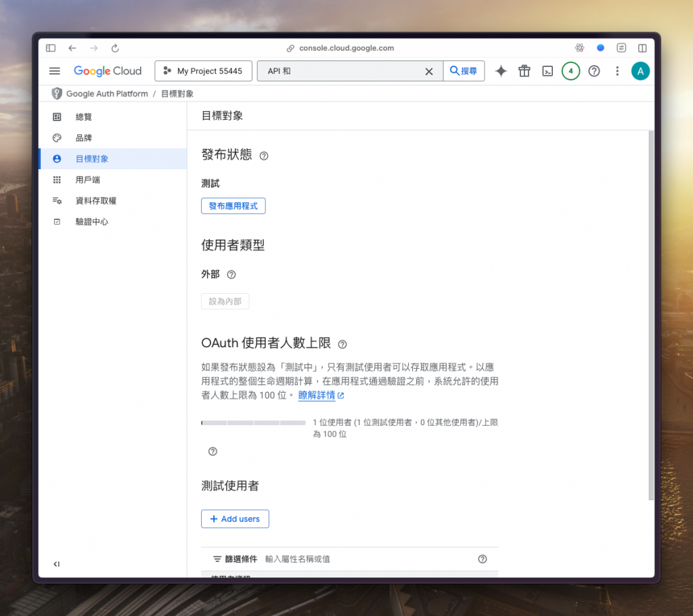Click the 目標對象 breadcrumb text

coord(177,93)
